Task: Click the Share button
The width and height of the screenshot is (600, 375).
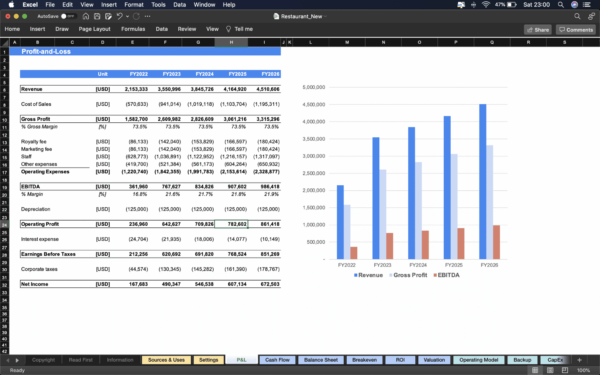Action: pyautogui.click(x=538, y=30)
